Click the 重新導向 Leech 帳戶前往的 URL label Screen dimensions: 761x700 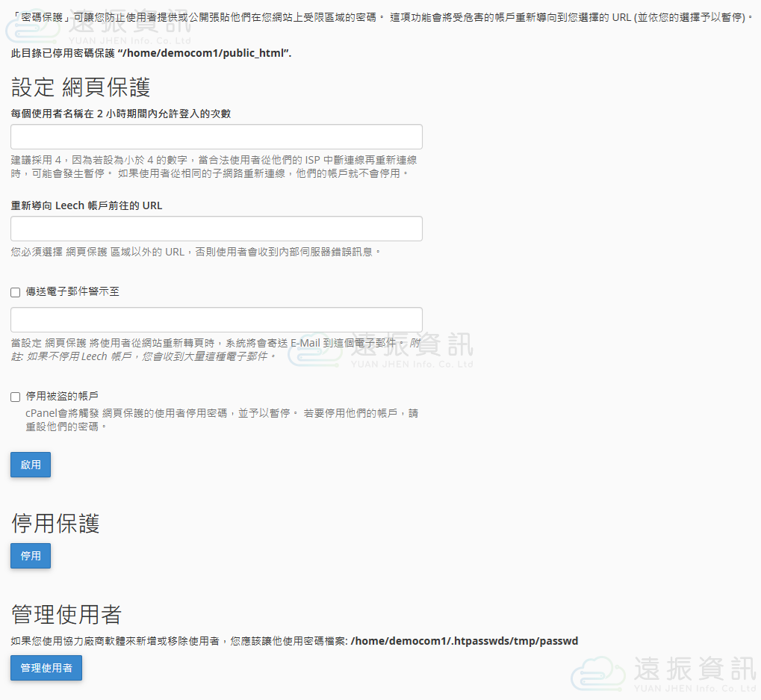coord(87,205)
